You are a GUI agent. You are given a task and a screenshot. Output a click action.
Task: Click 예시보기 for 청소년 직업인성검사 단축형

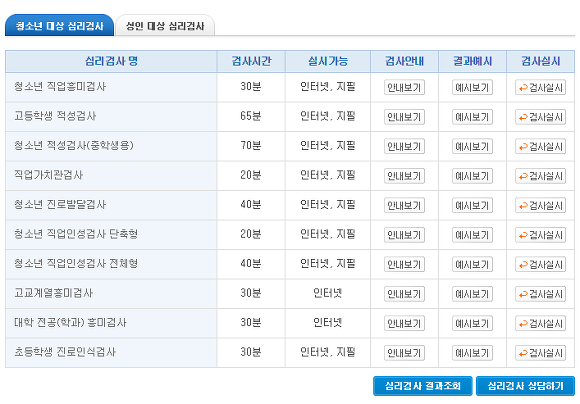[x=472, y=235]
